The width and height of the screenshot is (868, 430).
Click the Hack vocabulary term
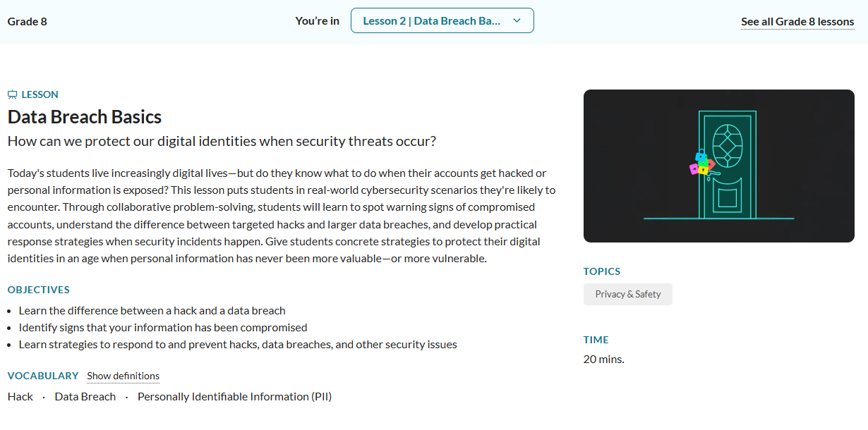(20, 396)
